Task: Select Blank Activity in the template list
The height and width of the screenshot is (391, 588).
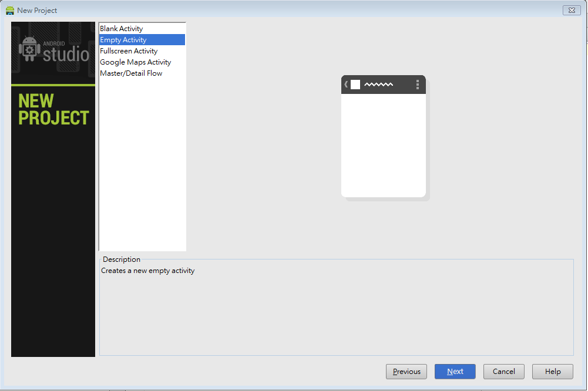Action: [x=142, y=29]
